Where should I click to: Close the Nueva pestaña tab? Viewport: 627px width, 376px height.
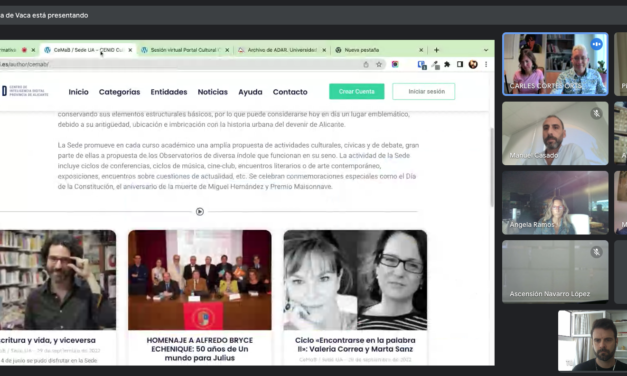pyautogui.click(x=421, y=50)
